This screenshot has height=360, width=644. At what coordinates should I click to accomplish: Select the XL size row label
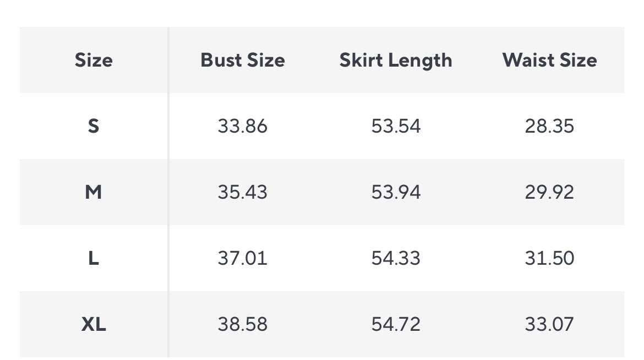(94, 324)
